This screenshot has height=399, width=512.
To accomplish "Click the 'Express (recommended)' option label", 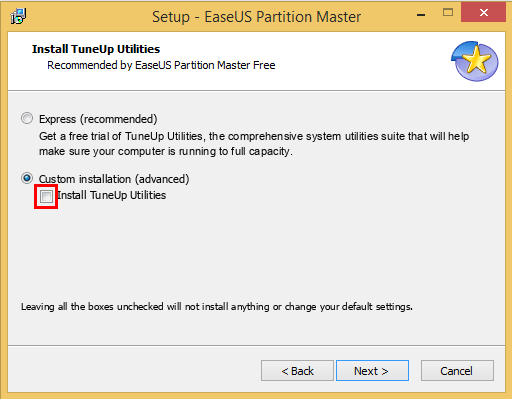I will [98, 119].
